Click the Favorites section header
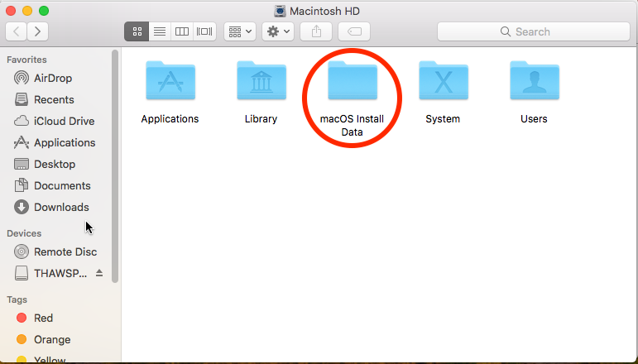 point(26,60)
